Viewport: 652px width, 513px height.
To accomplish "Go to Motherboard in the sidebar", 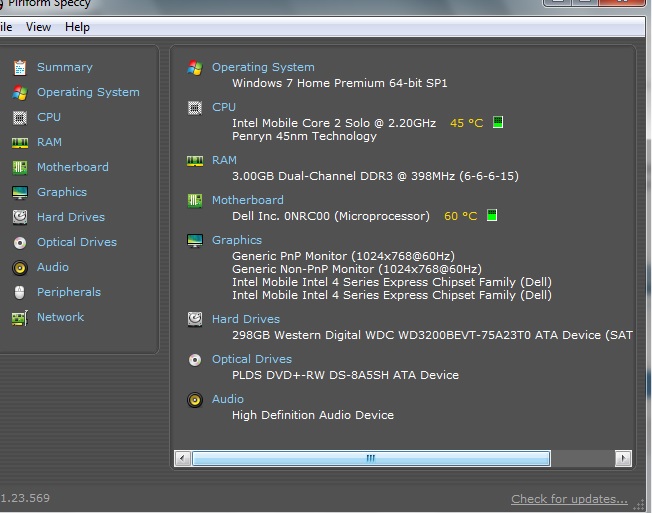I will [73, 167].
